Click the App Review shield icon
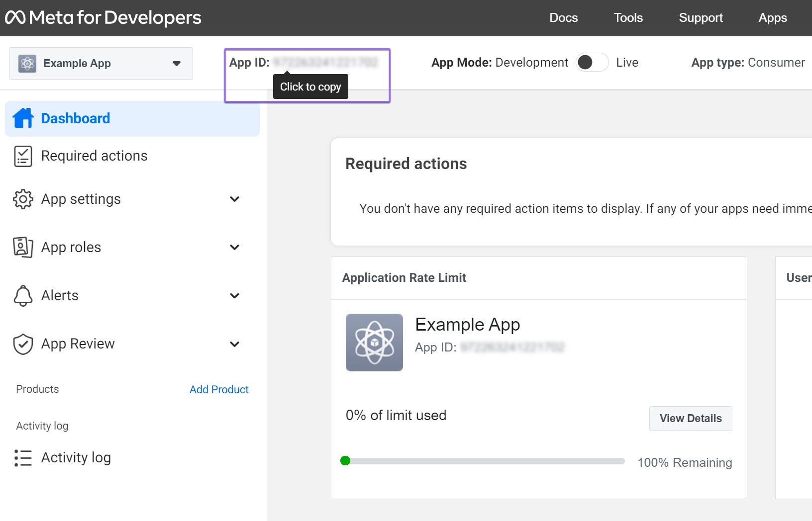 click(x=23, y=344)
